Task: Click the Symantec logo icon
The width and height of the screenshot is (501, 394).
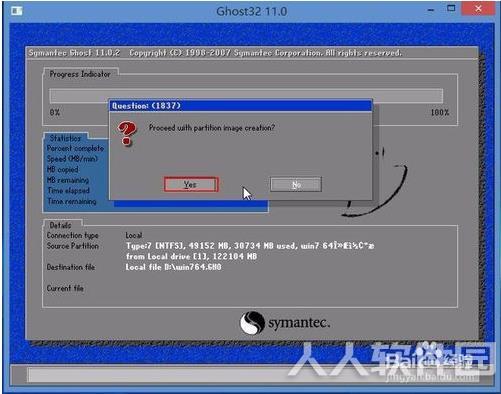Action: [x=252, y=322]
